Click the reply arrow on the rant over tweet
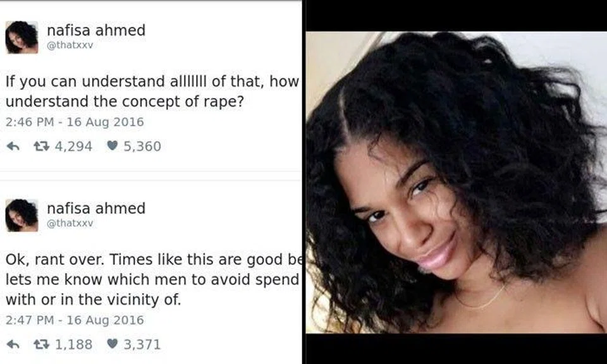 point(13,344)
